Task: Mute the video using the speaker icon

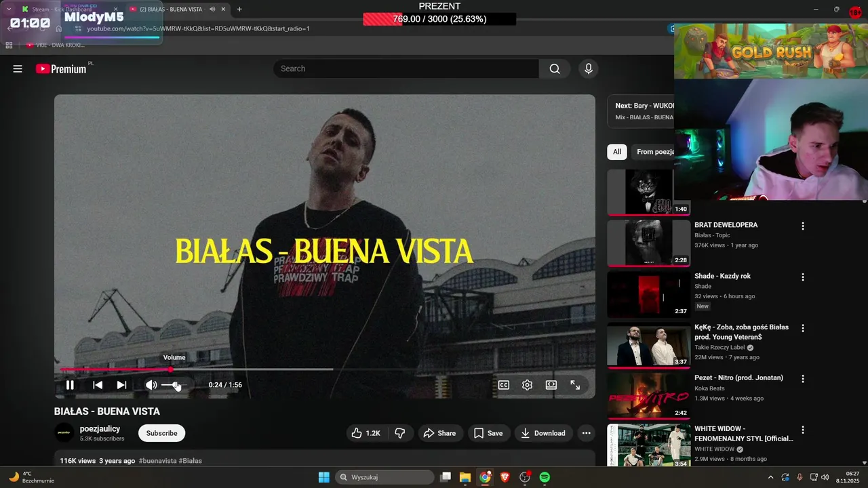Action: 151,385
